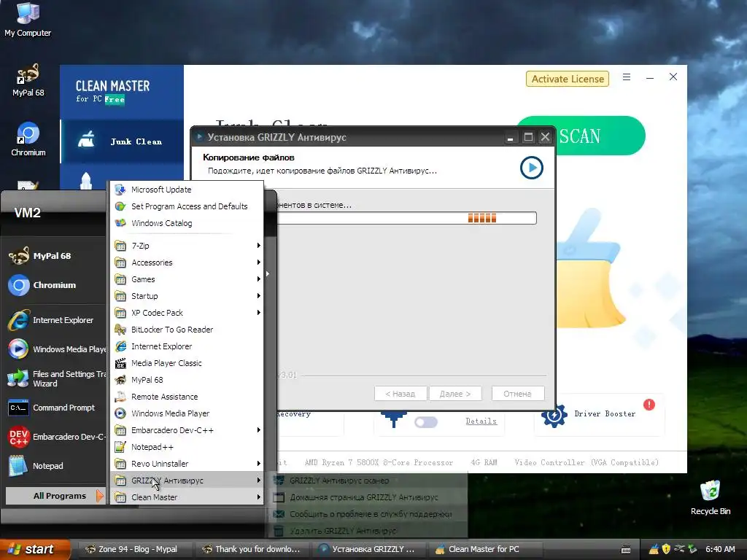Expand the XP Codec Pack folder
747x560 pixels.
coord(187,312)
